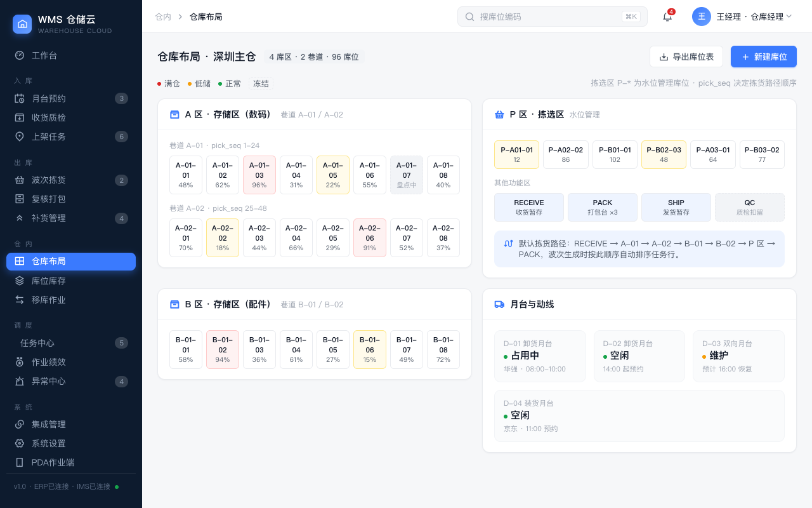Screen dimensions: 812x508
Task: Expand the 王经理 account dropdown chevron
Action: pyautogui.click(x=789, y=17)
